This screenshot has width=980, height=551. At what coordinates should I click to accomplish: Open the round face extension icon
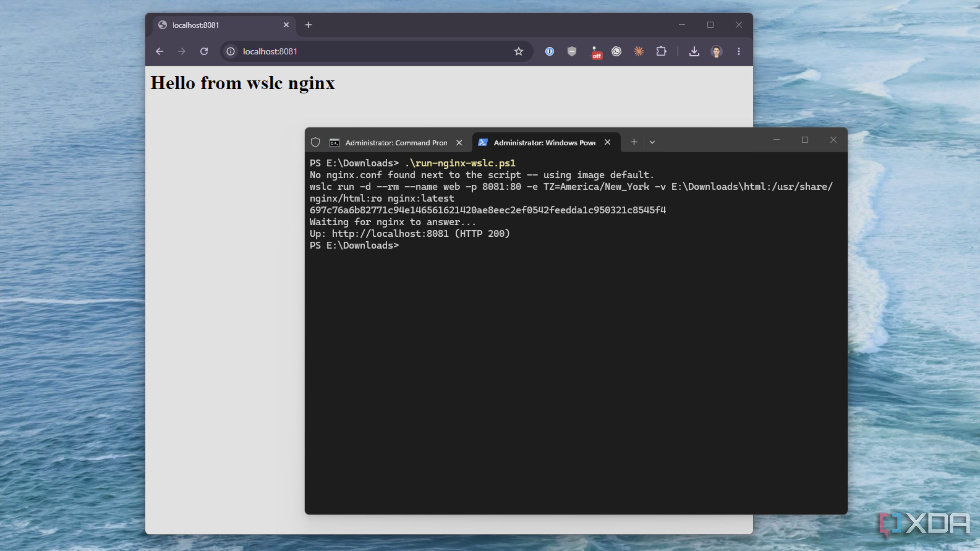click(616, 51)
